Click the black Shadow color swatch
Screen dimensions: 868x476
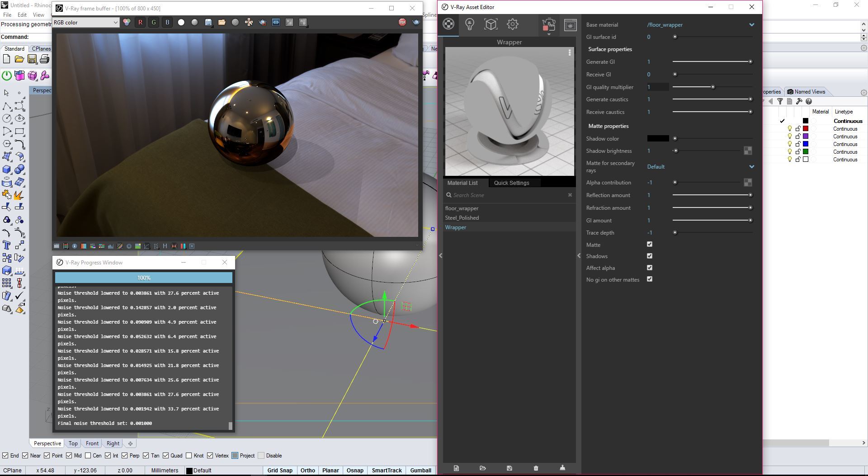click(x=658, y=139)
